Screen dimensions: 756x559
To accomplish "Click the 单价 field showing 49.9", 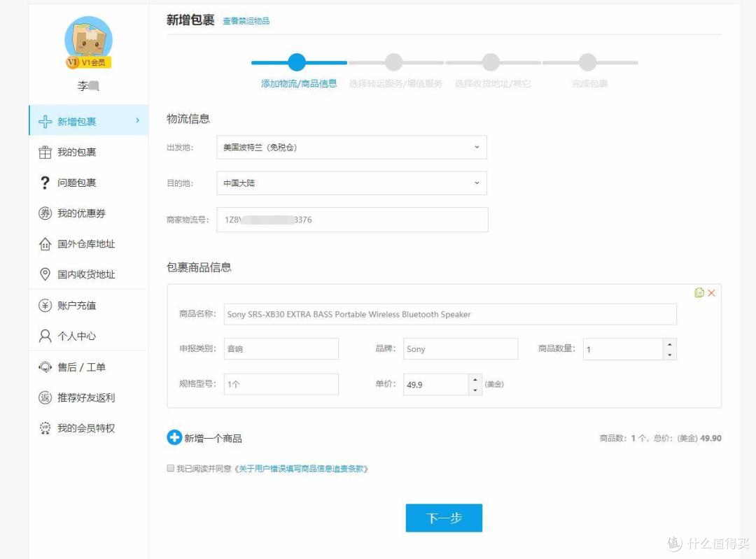I will point(436,385).
